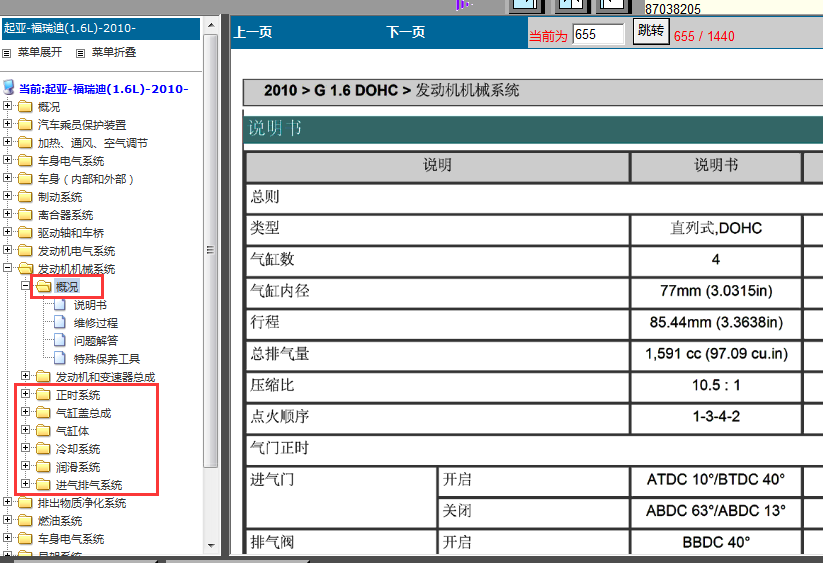Viewport: 823px width, 563px height.
Task: Select the 气缸盖总成 tree label
Action: click(83, 413)
